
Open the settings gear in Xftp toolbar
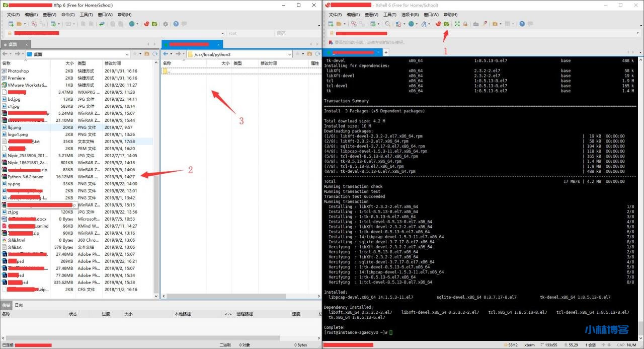point(165,24)
